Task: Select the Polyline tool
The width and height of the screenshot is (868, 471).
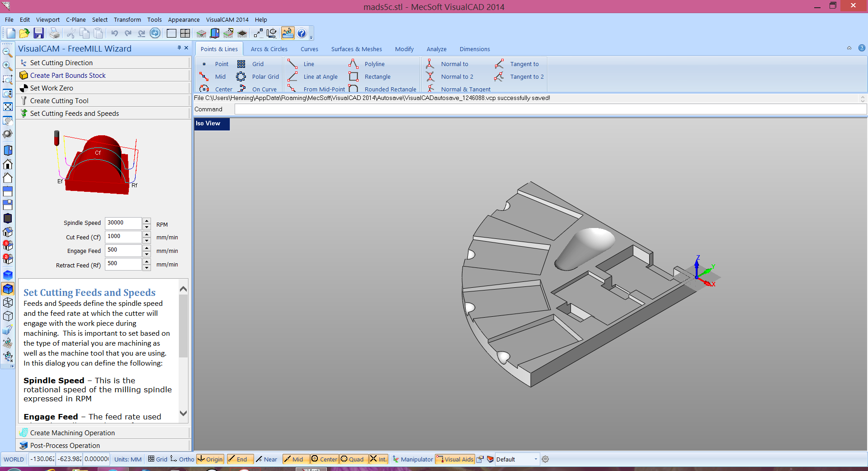Action: pos(374,64)
